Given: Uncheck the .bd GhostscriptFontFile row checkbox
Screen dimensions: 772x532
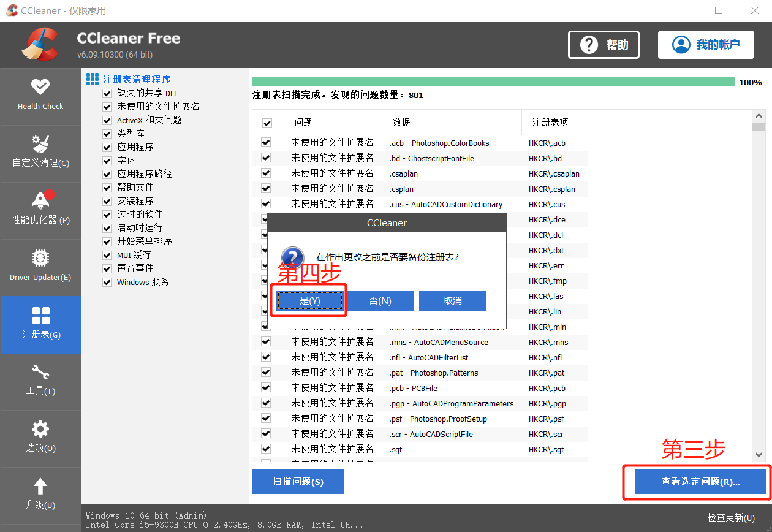Looking at the screenshot, I should [x=266, y=158].
